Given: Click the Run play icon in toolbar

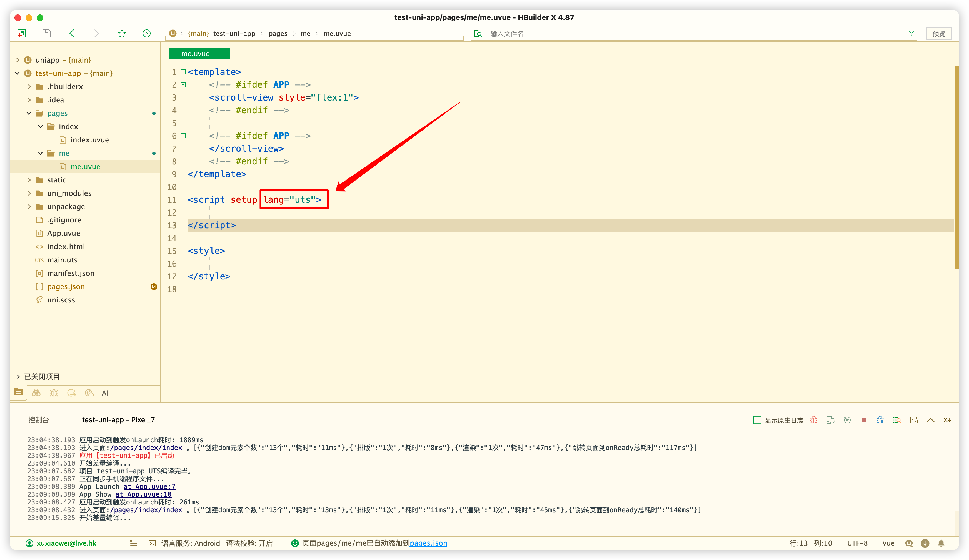Looking at the screenshot, I should [146, 33].
